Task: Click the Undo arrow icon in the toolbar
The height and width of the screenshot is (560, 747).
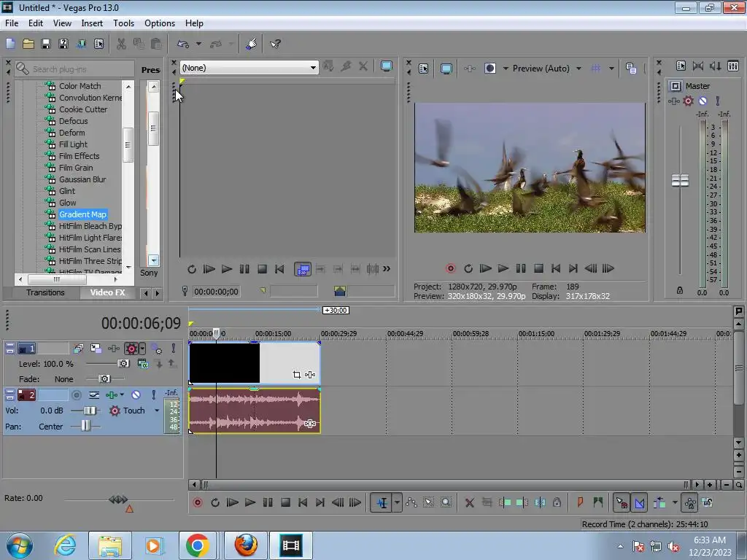Action: 183,44
